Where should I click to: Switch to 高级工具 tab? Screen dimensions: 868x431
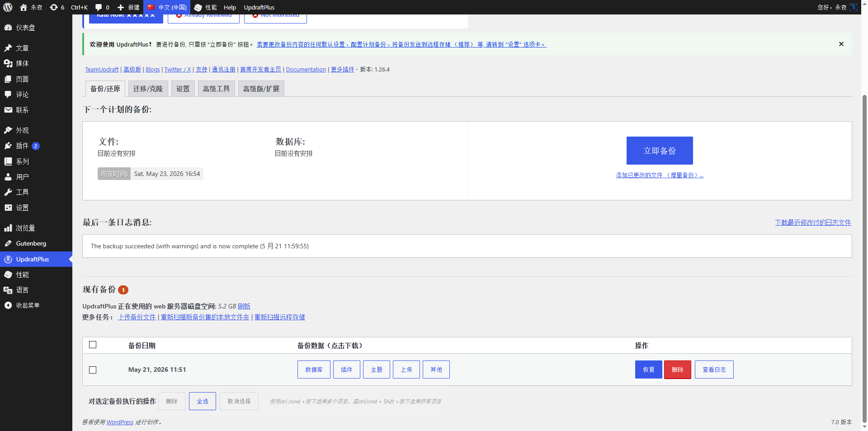pos(217,89)
